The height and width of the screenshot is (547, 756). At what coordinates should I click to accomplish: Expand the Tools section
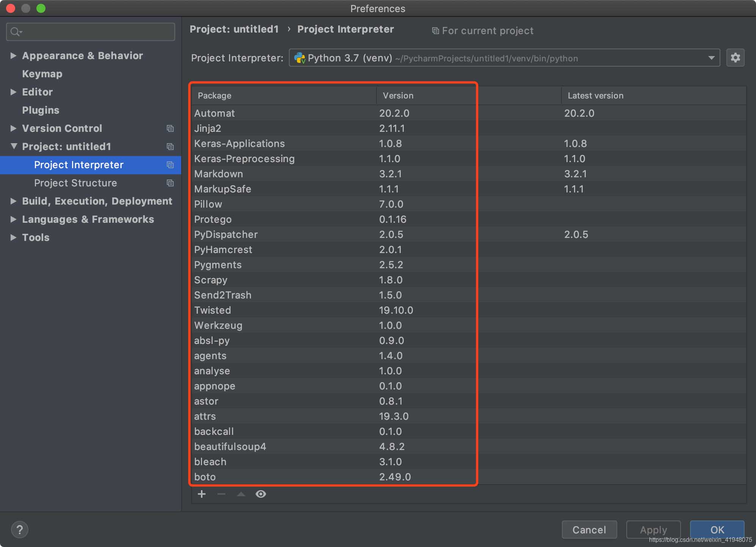[14, 238]
